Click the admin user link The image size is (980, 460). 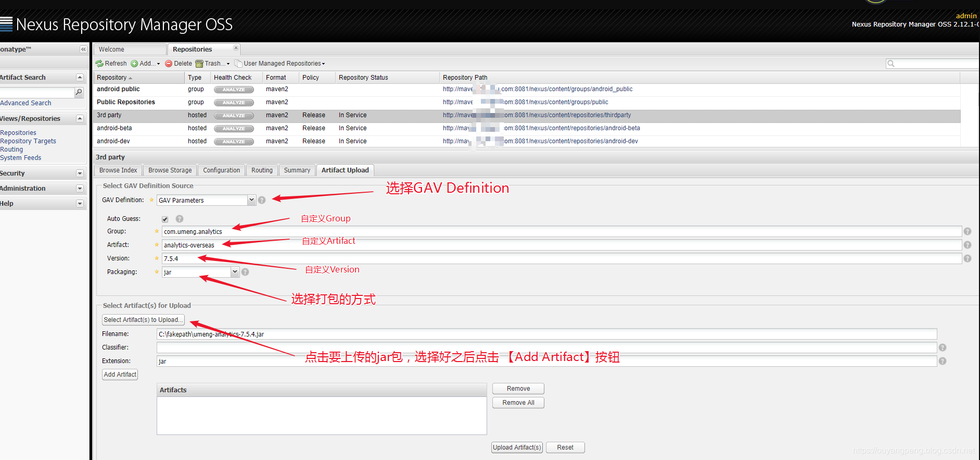tap(966, 16)
